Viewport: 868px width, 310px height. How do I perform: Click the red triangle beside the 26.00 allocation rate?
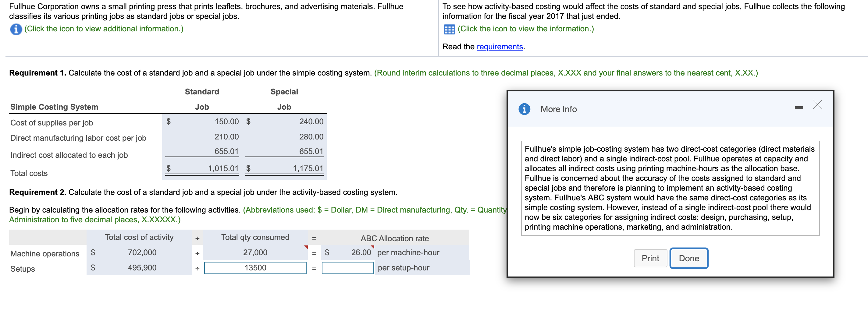[x=373, y=247]
